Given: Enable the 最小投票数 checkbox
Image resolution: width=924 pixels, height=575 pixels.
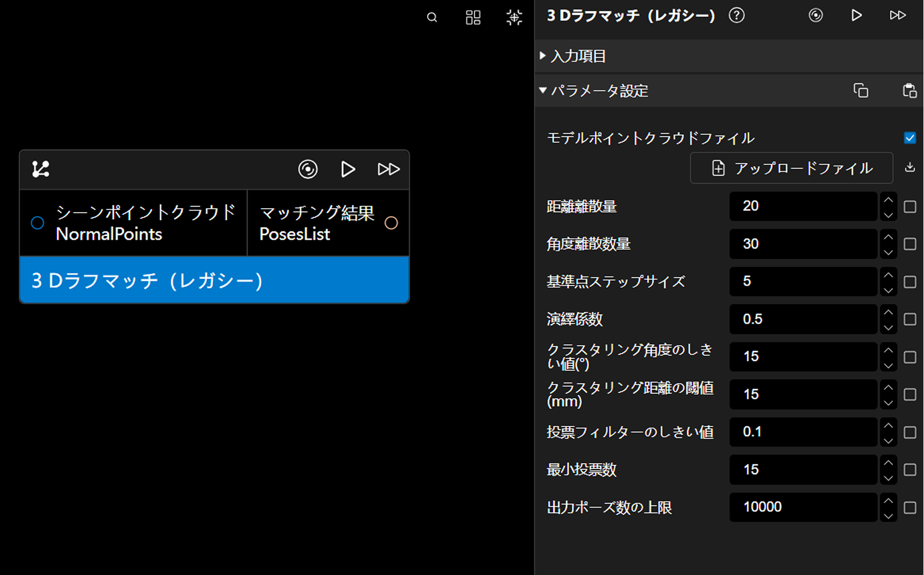Looking at the screenshot, I should pos(910,470).
